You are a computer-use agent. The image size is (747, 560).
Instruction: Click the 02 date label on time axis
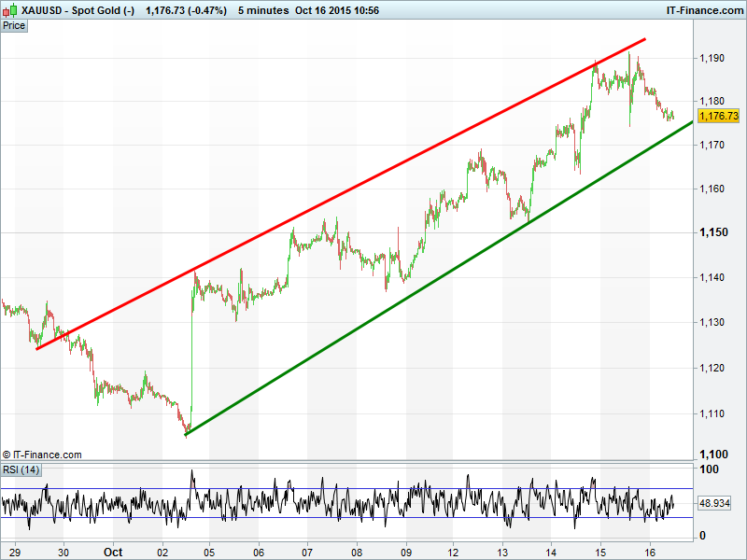coord(162,553)
